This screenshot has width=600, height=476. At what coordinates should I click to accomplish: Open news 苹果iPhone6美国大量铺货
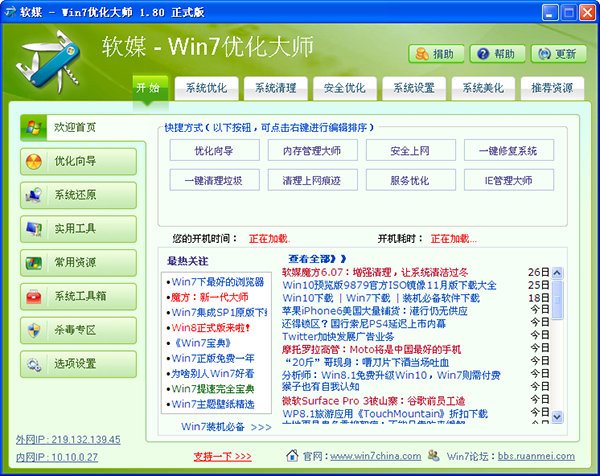tap(375, 311)
